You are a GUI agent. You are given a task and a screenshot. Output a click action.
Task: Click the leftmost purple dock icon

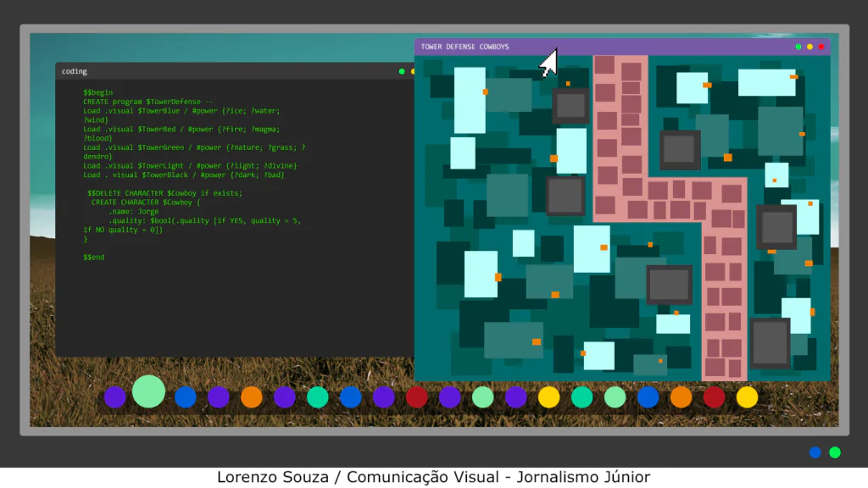[x=115, y=397]
